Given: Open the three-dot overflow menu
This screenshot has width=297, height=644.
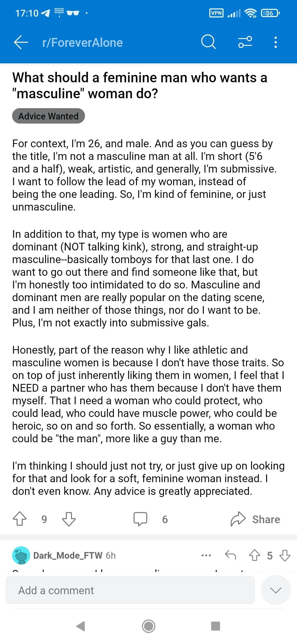Looking at the screenshot, I should point(276,42).
